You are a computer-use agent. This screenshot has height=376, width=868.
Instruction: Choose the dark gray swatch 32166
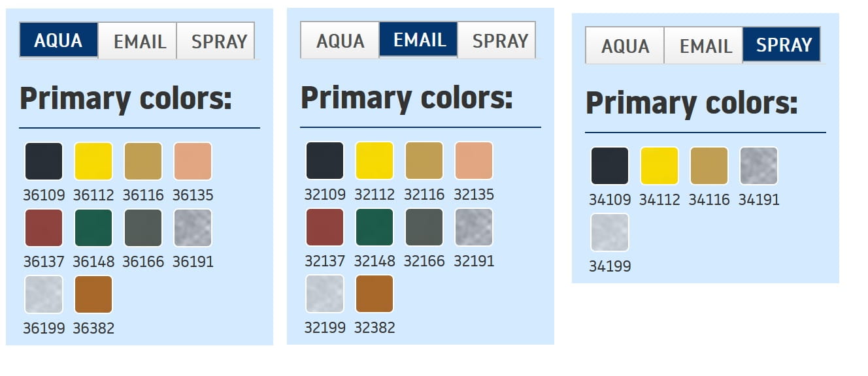pos(424,227)
